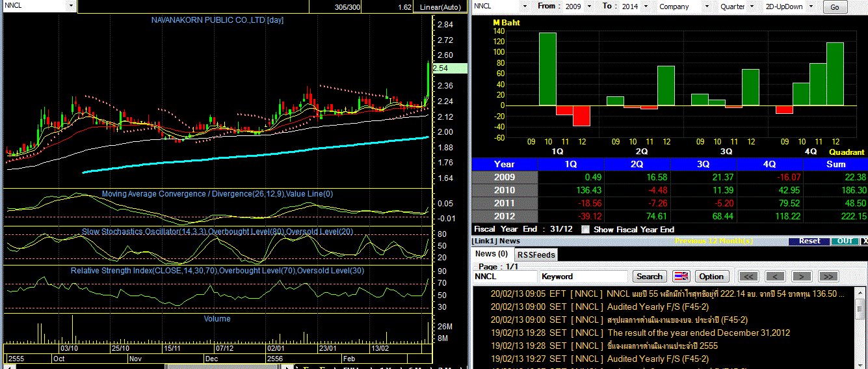The image size is (868, 369).
Task: Click the Keyword input field
Action: [583, 277]
